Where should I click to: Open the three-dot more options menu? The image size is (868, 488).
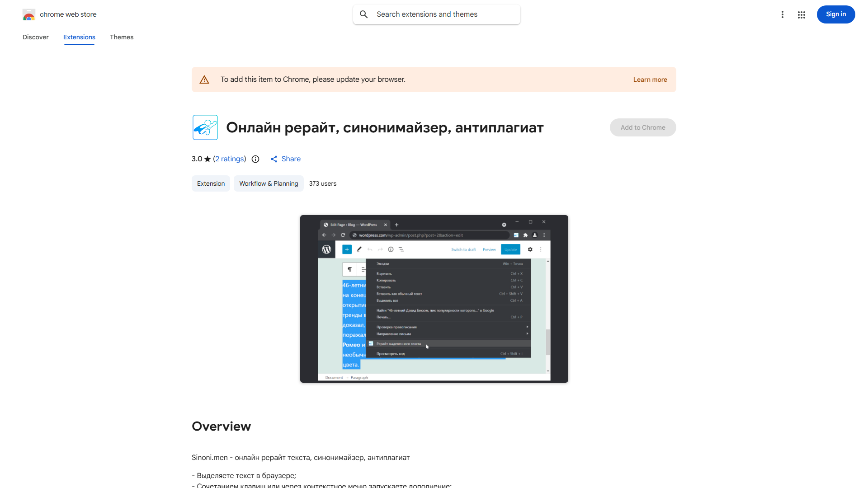click(x=782, y=14)
